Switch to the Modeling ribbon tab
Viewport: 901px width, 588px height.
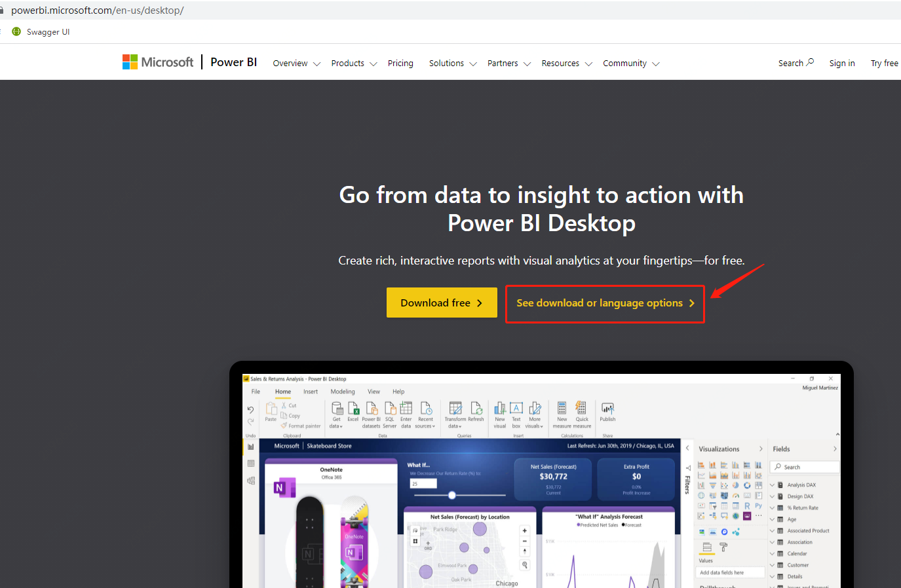pyautogui.click(x=343, y=392)
